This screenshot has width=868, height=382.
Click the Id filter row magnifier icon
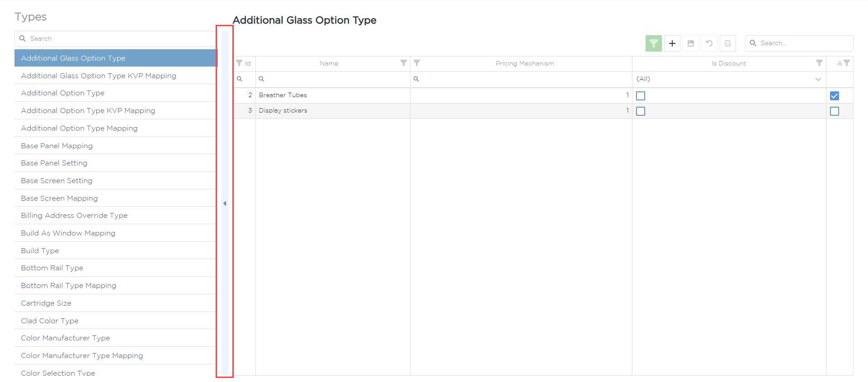(x=240, y=79)
